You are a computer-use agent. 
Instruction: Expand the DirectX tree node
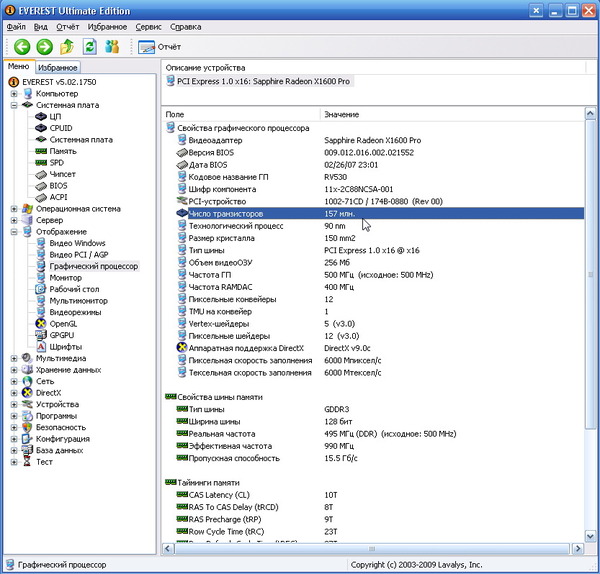click(x=14, y=393)
